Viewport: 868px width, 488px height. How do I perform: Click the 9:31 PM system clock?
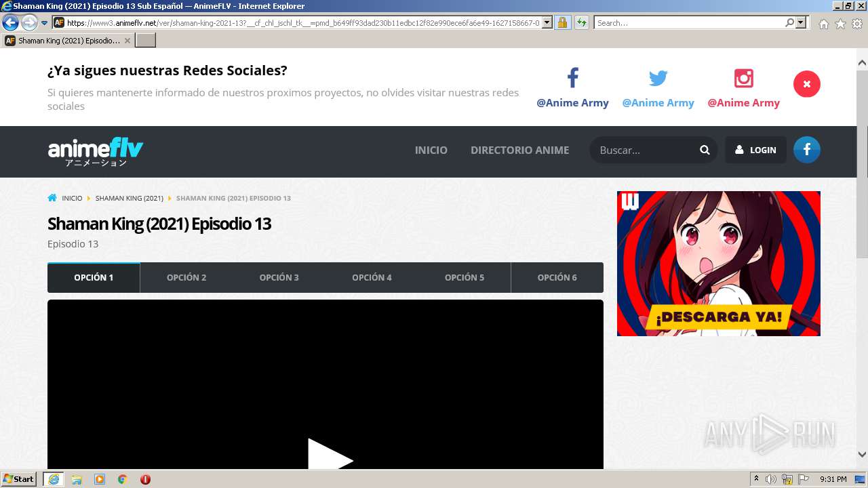coord(833,479)
